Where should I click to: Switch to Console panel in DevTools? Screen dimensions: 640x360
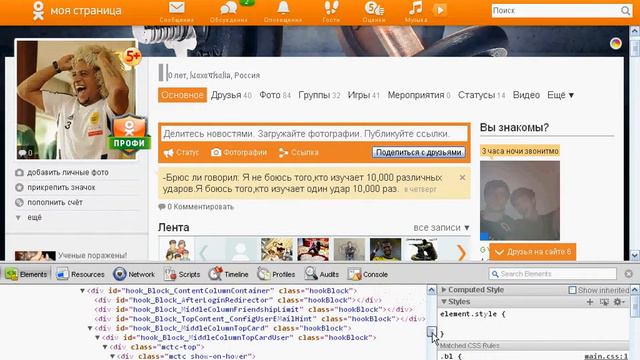coord(367,274)
